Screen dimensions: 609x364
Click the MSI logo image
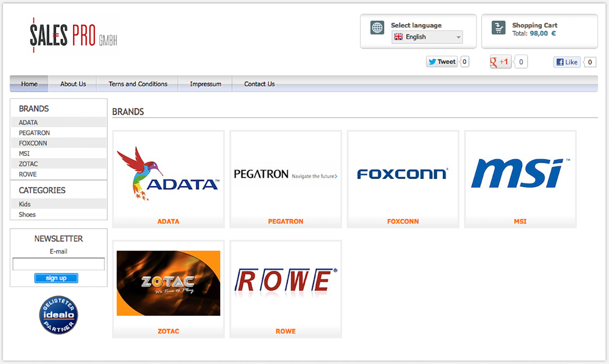pyautogui.click(x=520, y=173)
